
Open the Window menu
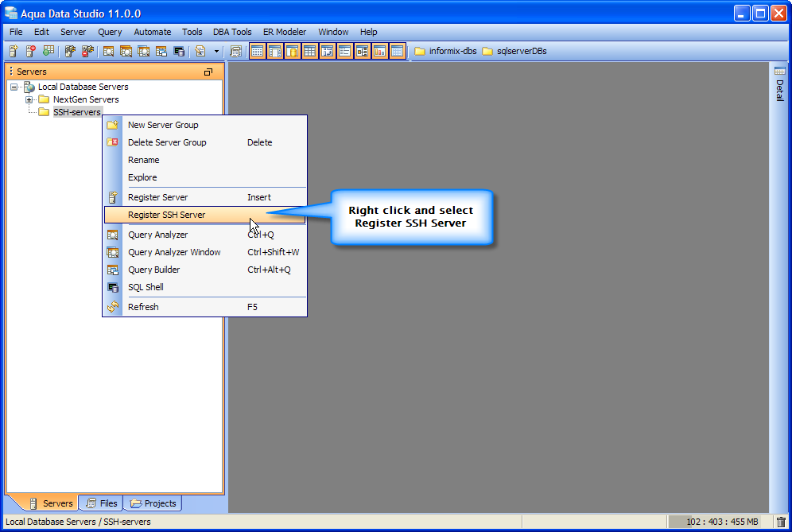[x=333, y=32]
